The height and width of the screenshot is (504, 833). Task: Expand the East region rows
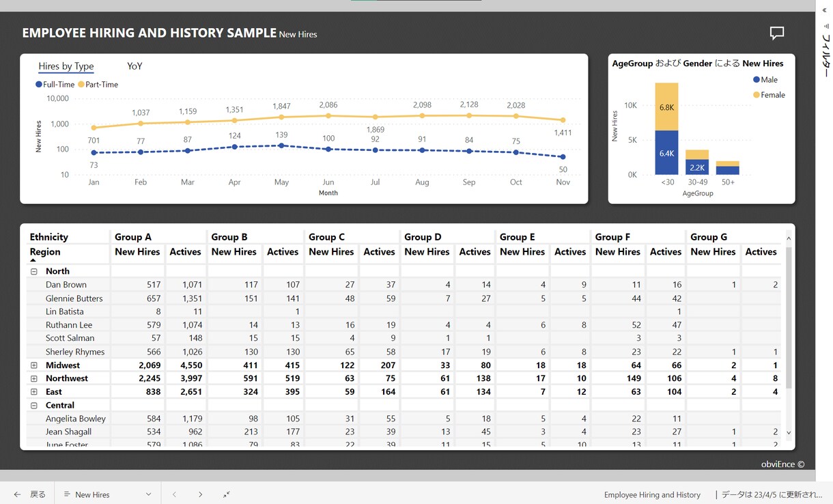[x=33, y=392]
